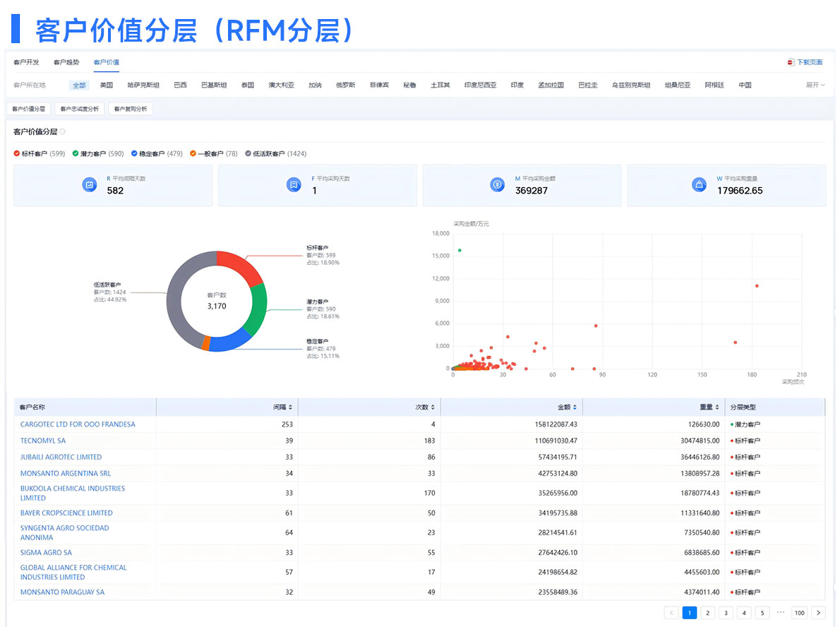Open MONSANTO PARAGUAY SA customer link
Image resolution: width=840 pixels, height=627 pixels.
63,592
